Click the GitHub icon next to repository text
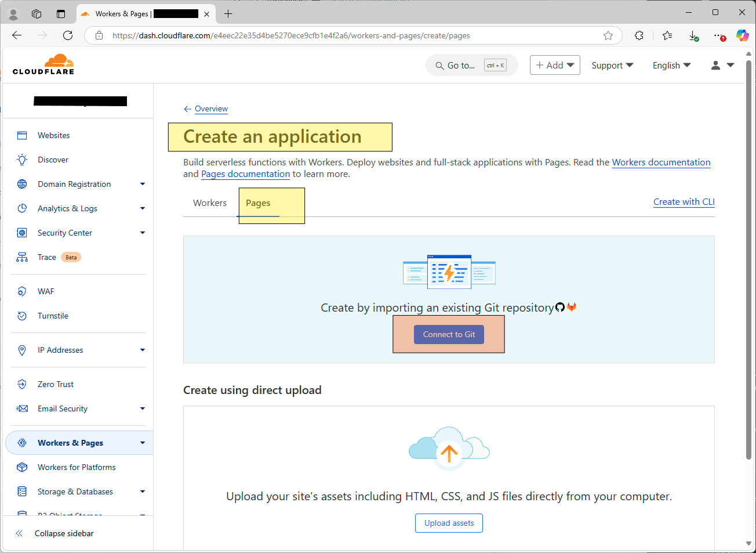This screenshot has width=756, height=553. (559, 307)
